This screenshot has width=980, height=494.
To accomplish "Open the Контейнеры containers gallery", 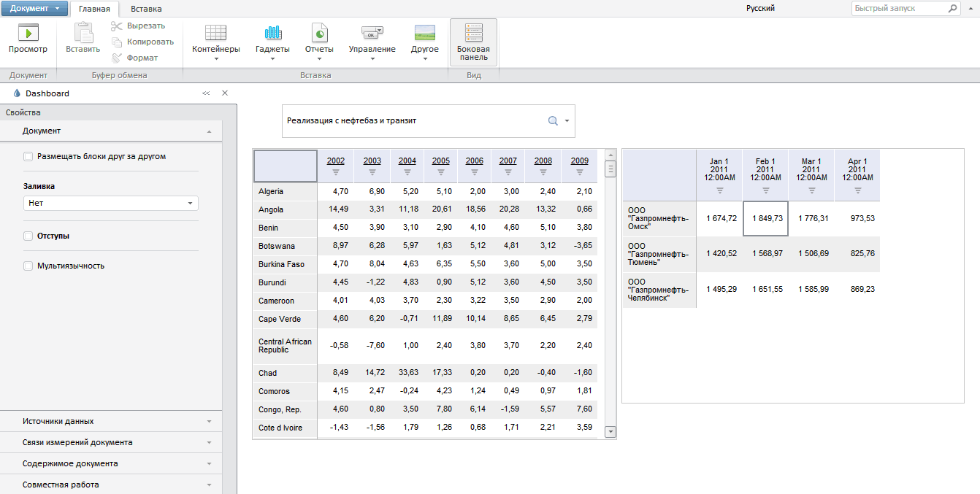I will pos(215,41).
